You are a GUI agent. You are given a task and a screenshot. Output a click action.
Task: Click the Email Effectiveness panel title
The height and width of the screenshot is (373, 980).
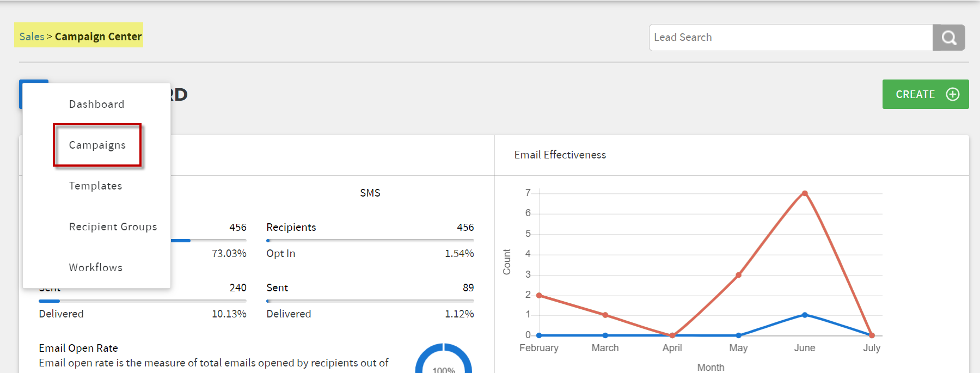tap(560, 155)
